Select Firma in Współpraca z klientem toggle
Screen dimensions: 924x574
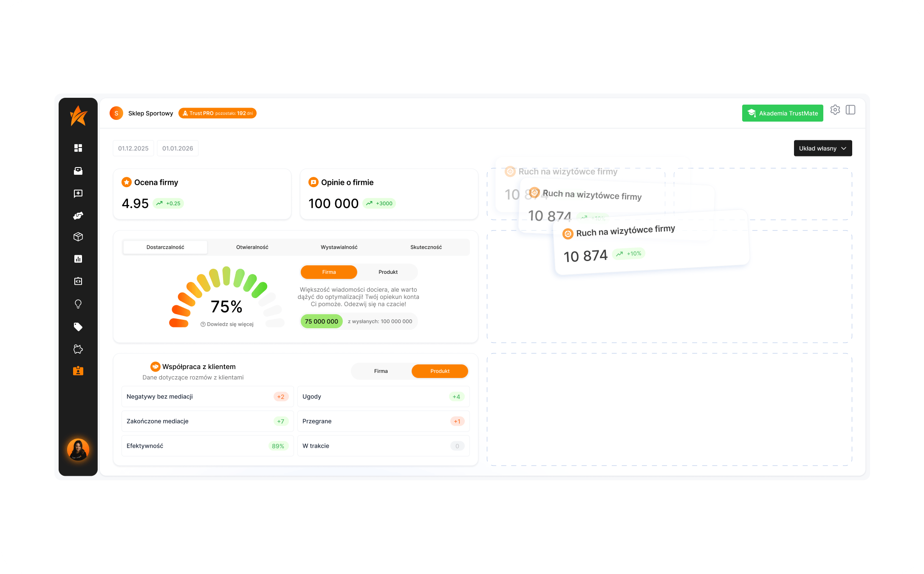[x=381, y=371]
